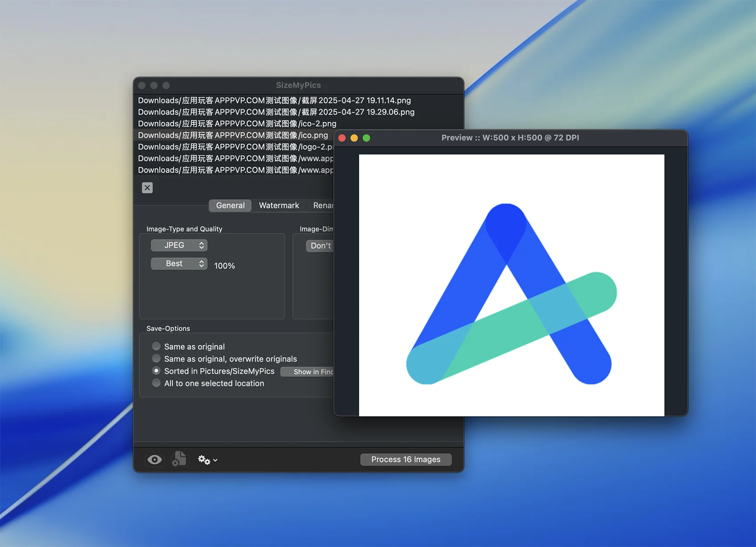
Task: Click the Process 16 Images button
Action: 406,459
